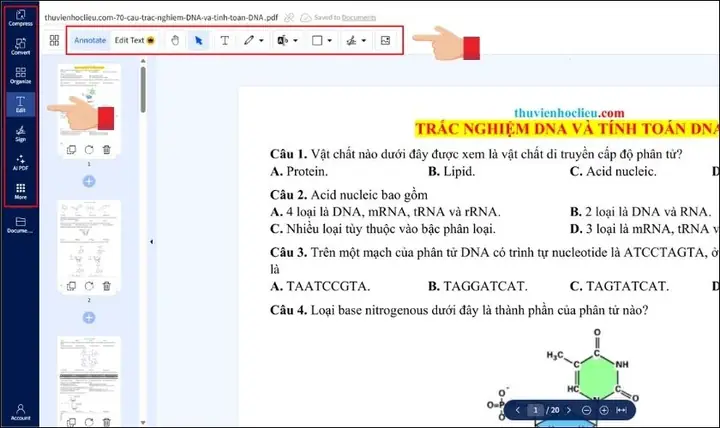
Task: Select the Edit tool in sidebar
Action: 20,104
